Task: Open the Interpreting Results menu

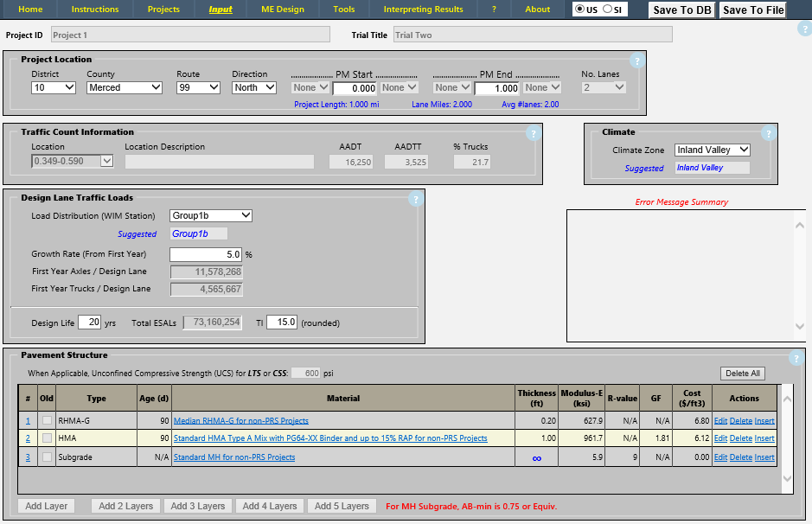Action: [424, 10]
